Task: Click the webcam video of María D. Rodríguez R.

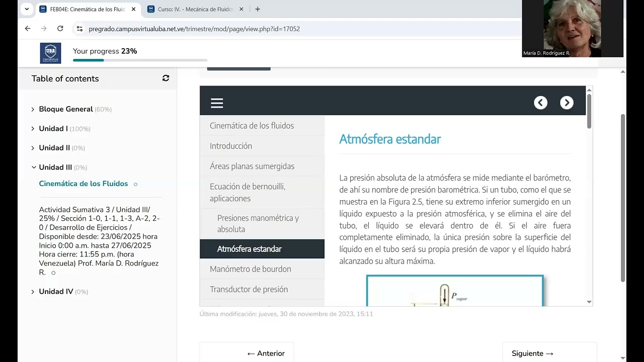Action: pyautogui.click(x=573, y=29)
